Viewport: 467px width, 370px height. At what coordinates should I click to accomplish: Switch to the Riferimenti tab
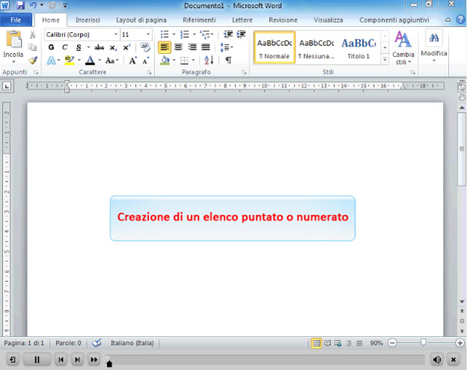point(199,20)
